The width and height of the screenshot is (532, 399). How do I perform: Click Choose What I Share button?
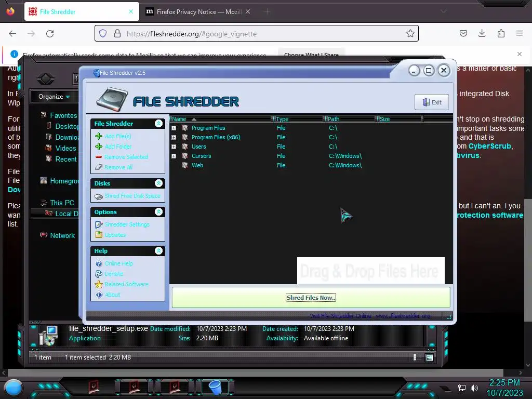tap(311, 55)
